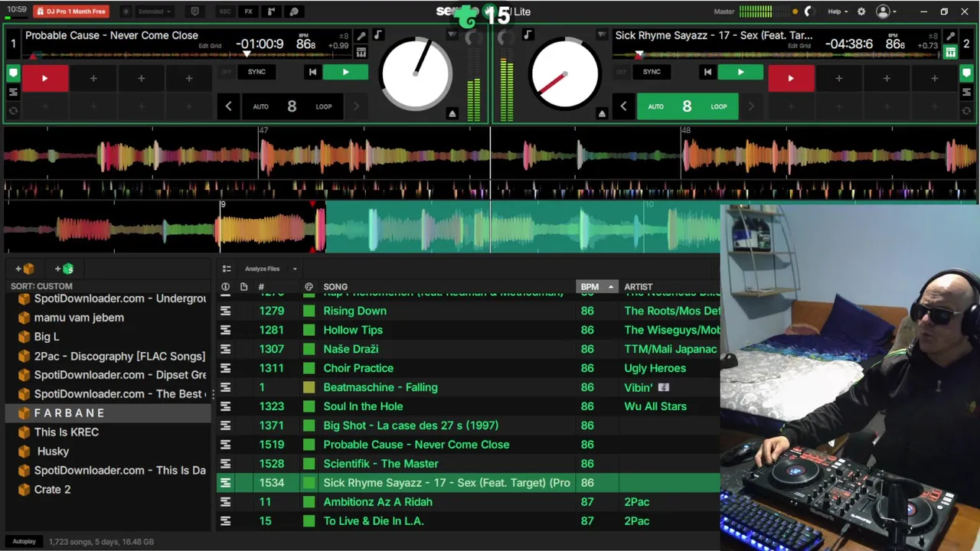
Task: Disable the active 8-beat auto loop on deck 2
Action: click(x=687, y=106)
